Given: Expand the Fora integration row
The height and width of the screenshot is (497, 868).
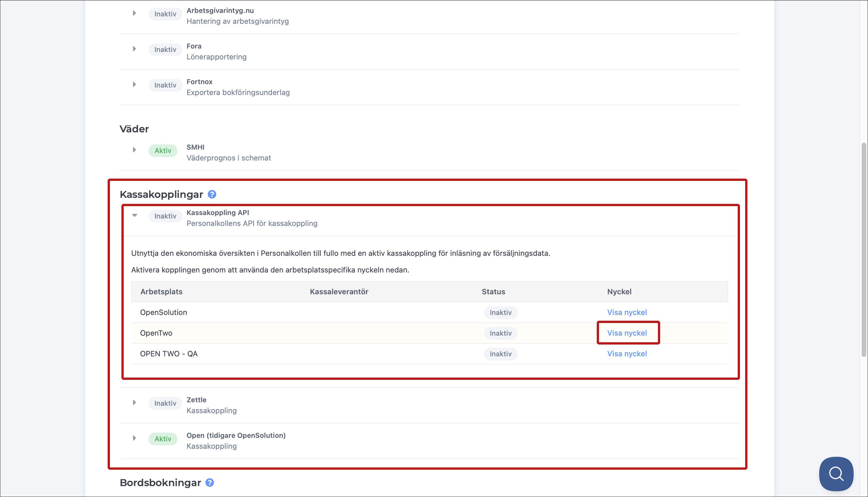Looking at the screenshot, I should coord(134,49).
